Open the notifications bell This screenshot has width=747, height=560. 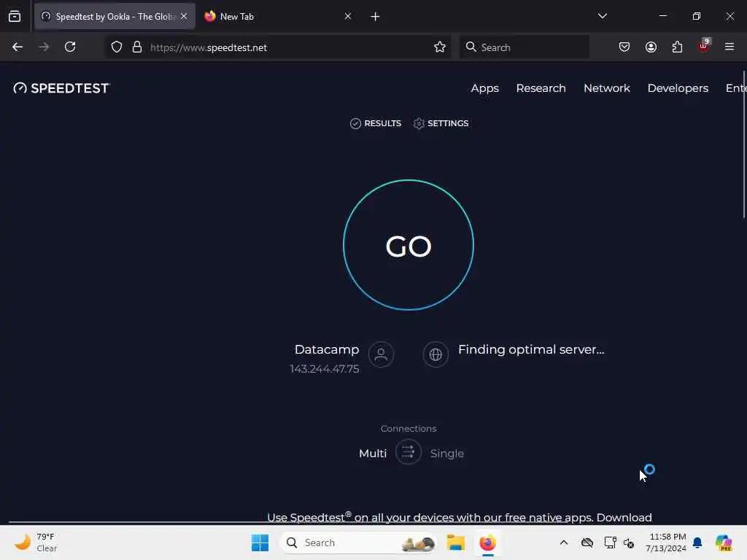698,542
